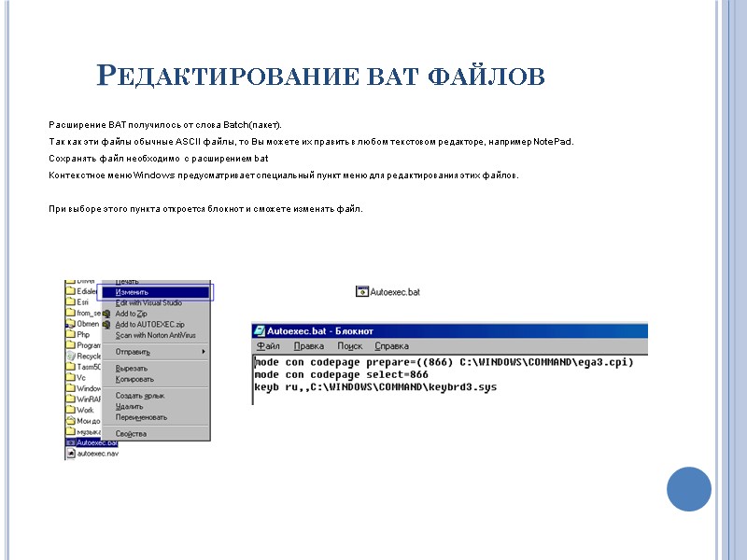Select the Work folder icon
The width and height of the screenshot is (747, 560).
pos(71,410)
